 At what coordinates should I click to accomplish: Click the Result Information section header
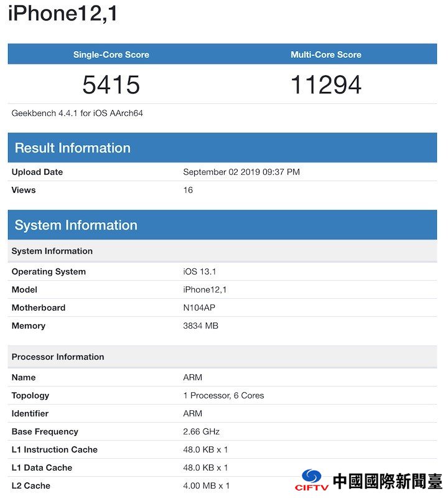(x=222, y=148)
